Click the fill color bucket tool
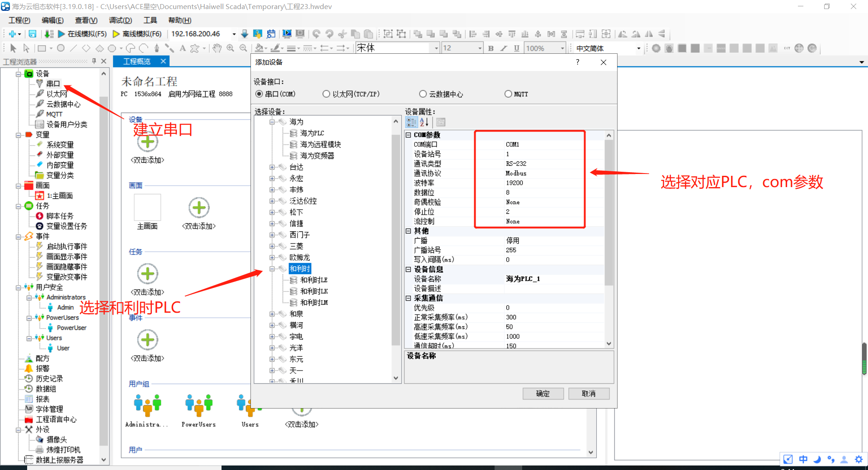 pos(259,48)
